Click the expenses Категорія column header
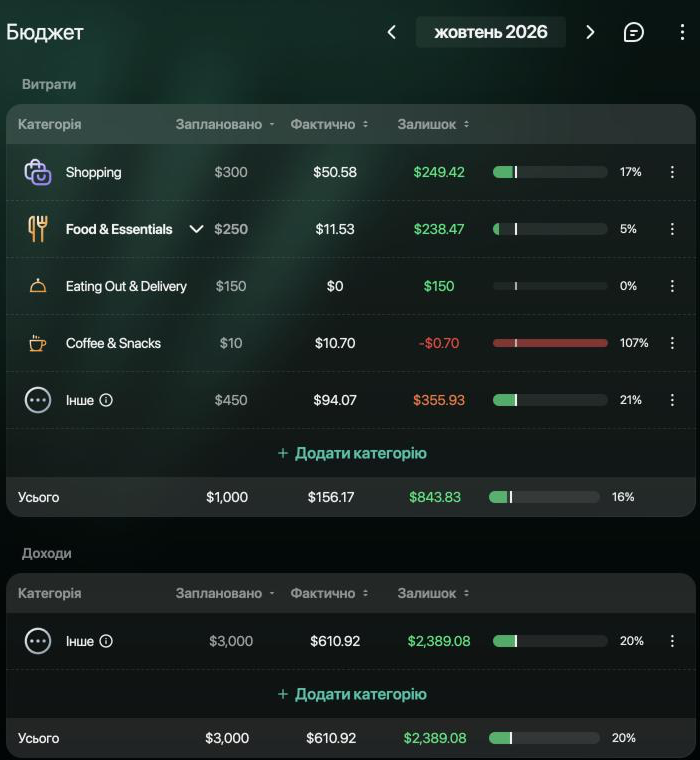This screenshot has height=760, width=700. 49,125
